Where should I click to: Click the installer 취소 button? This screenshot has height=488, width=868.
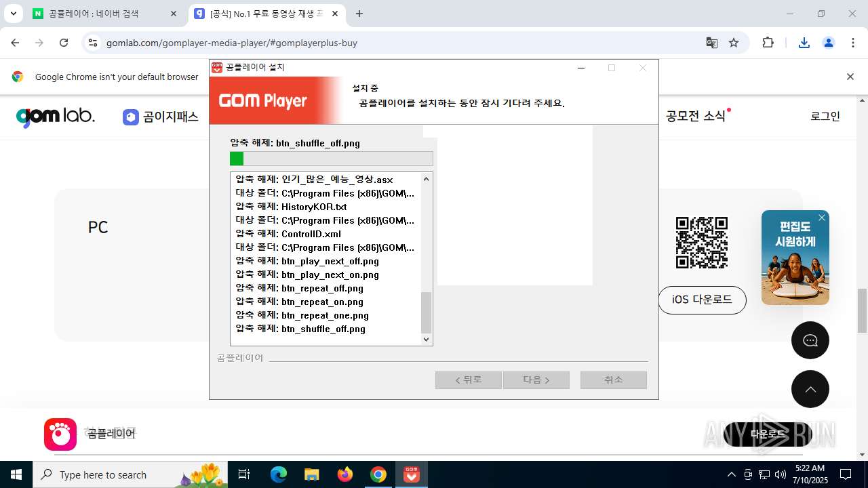point(614,380)
